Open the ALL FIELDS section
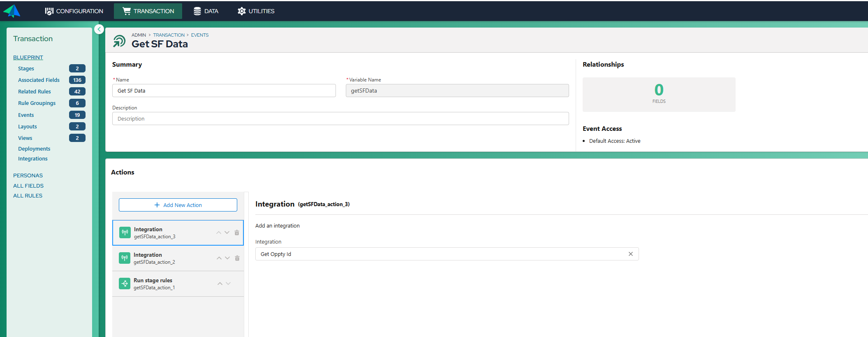This screenshot has height=337, width=868. (x=28, y=186)
